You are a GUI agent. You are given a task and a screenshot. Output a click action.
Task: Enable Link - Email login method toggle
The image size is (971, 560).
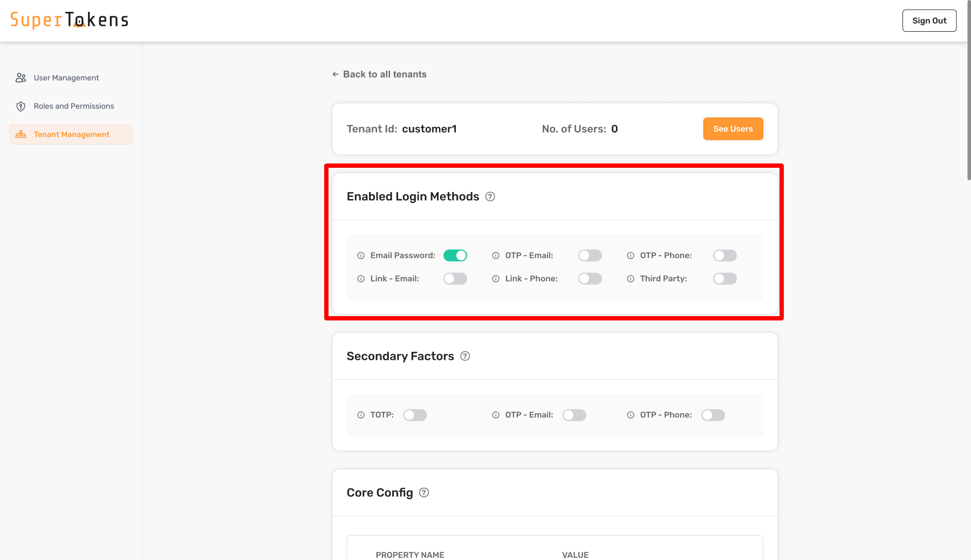click(455, 279)
